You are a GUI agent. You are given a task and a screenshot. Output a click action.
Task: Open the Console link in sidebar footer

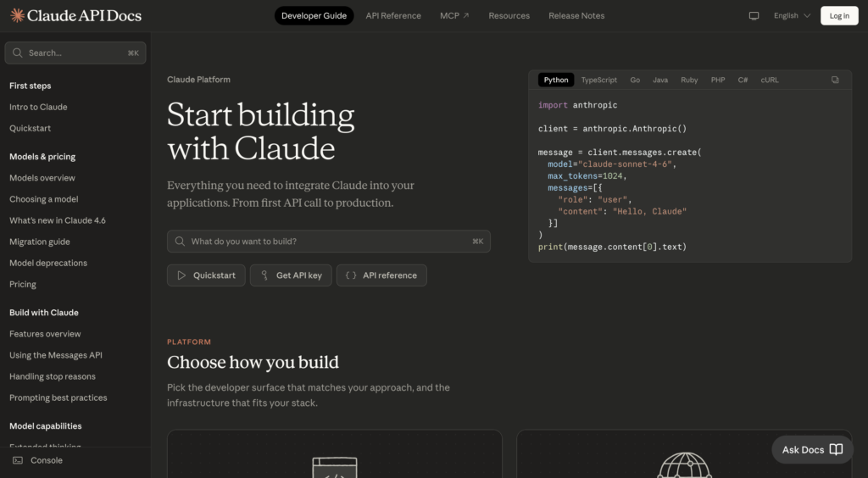pos(47,460)
